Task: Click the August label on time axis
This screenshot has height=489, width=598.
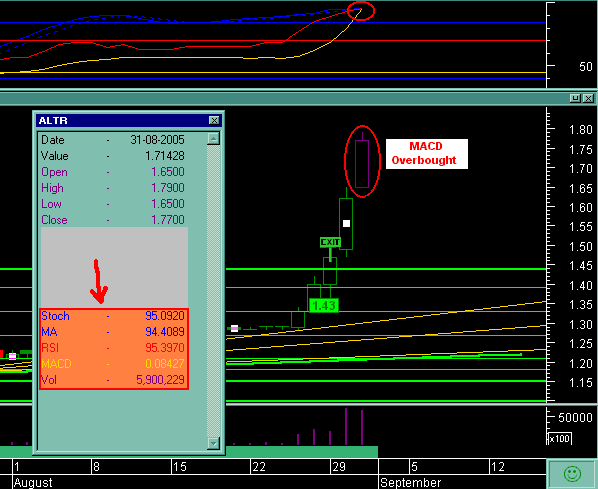Action: tap(33, 483)
